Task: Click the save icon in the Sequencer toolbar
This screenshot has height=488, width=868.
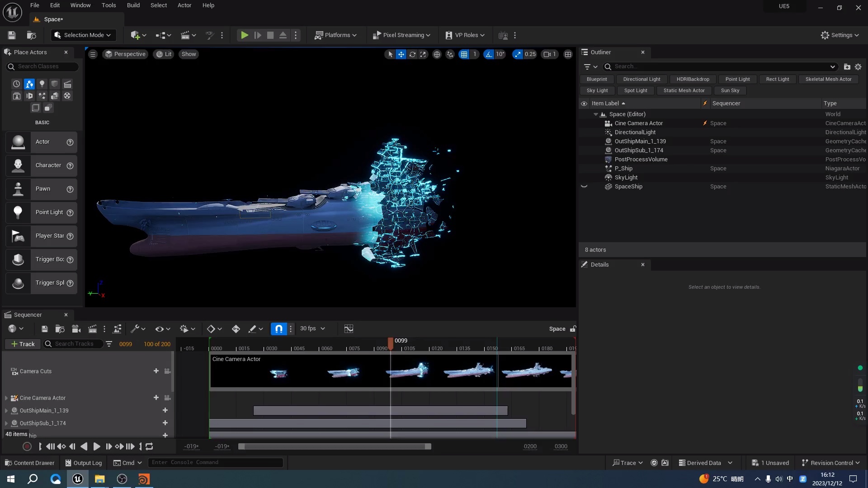Action: pos(44,328)
